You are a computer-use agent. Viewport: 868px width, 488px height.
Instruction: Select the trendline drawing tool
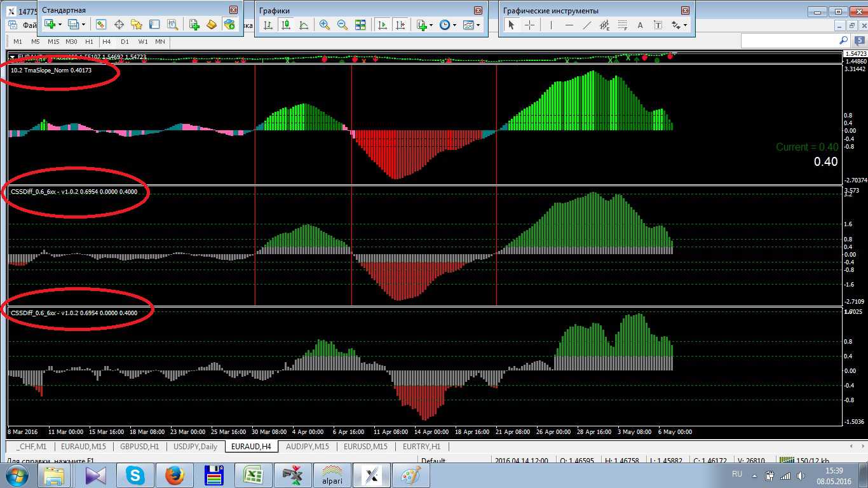tap(587, 25)
